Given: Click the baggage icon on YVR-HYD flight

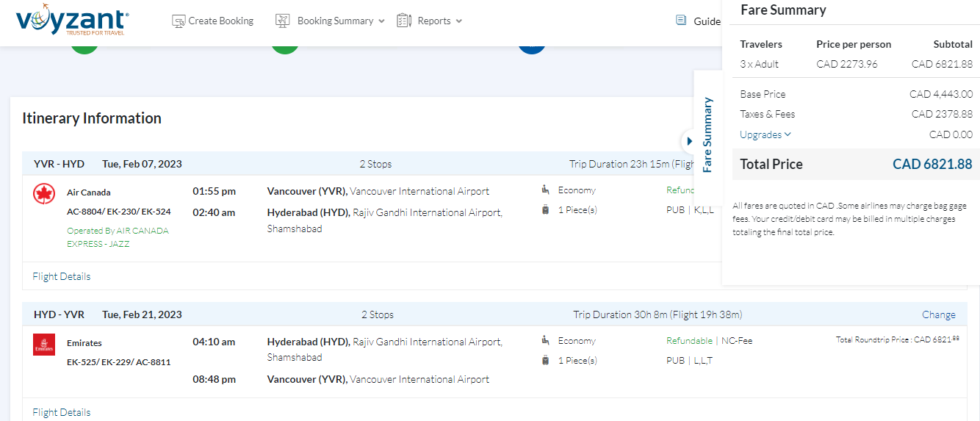Looking at the screenshot, I should 545,210.
